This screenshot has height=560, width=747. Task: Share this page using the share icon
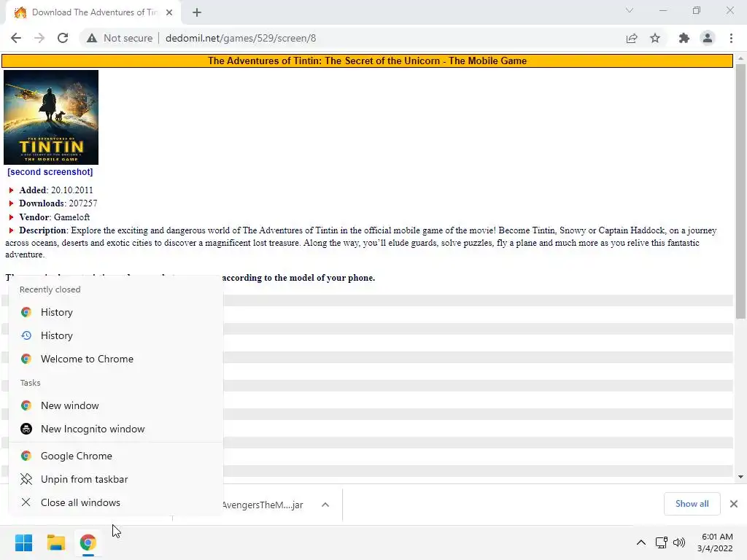(x=632, y=38)
